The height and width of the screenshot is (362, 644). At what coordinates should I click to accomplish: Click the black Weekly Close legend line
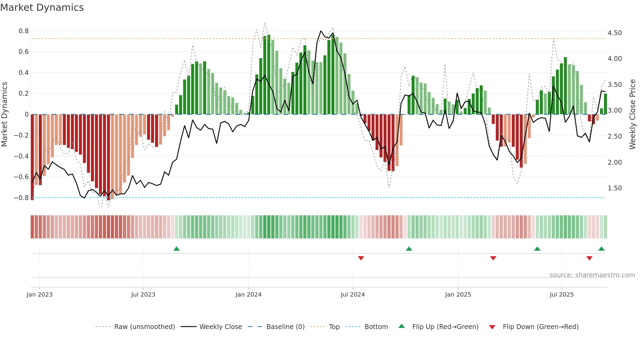[189, 327]
